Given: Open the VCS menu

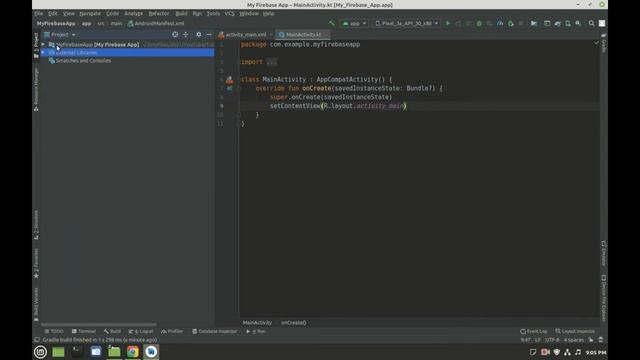Looking at the screenshot, I should (229, 13).
